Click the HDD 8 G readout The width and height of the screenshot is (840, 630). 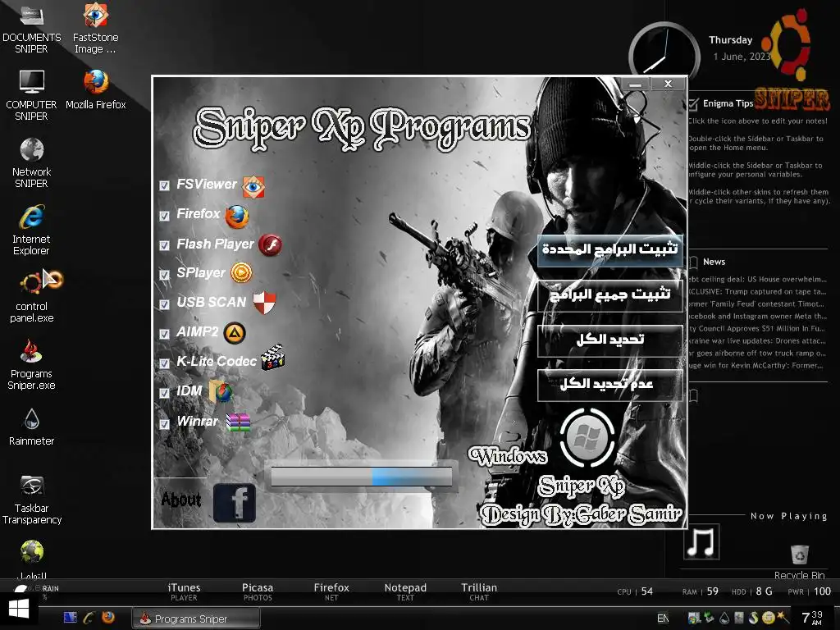coord(752,591)
